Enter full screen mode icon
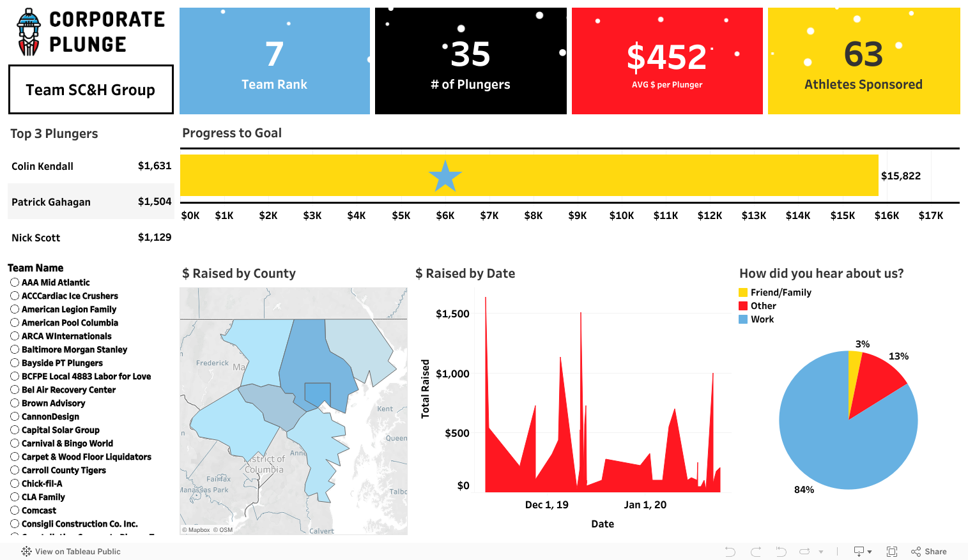Screen dimensions: 968x560 [x=892, y=552]
